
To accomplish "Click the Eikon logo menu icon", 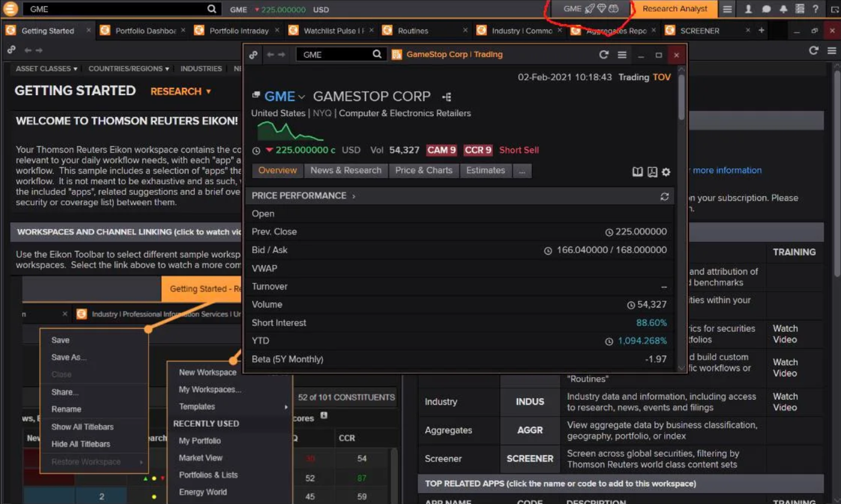I will click(x=10, y=9).
